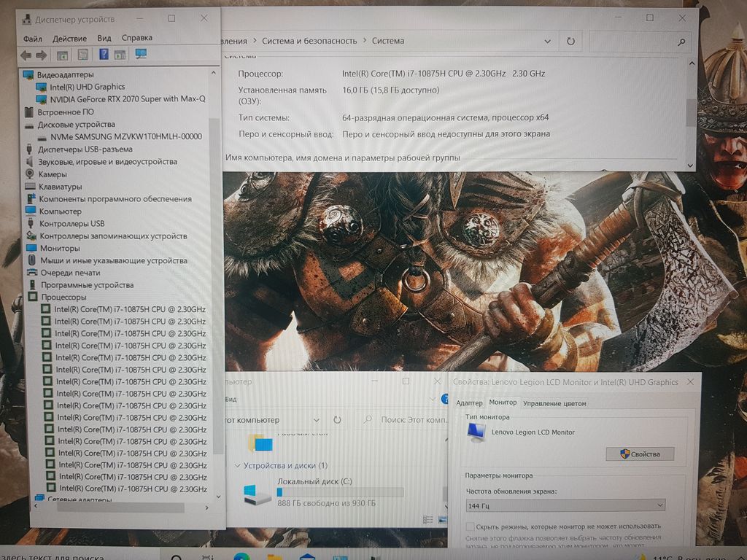Screen dimensions: 747x560
Task: Open the 'Справка' menu in Device Manager
Action: 136,38
